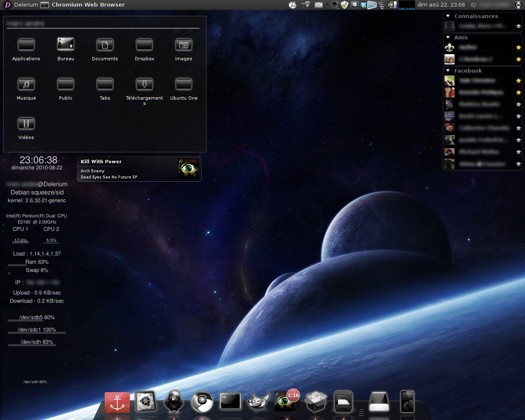525x420 pixels.
Task: Click the Debian squeeze/sid text
Action: (37, 192)
